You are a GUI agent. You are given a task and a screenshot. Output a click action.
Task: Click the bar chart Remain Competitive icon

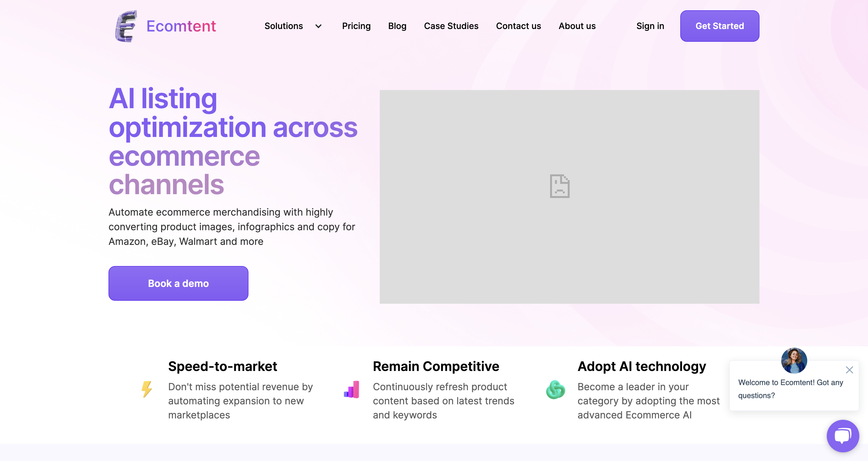(352, 389)
